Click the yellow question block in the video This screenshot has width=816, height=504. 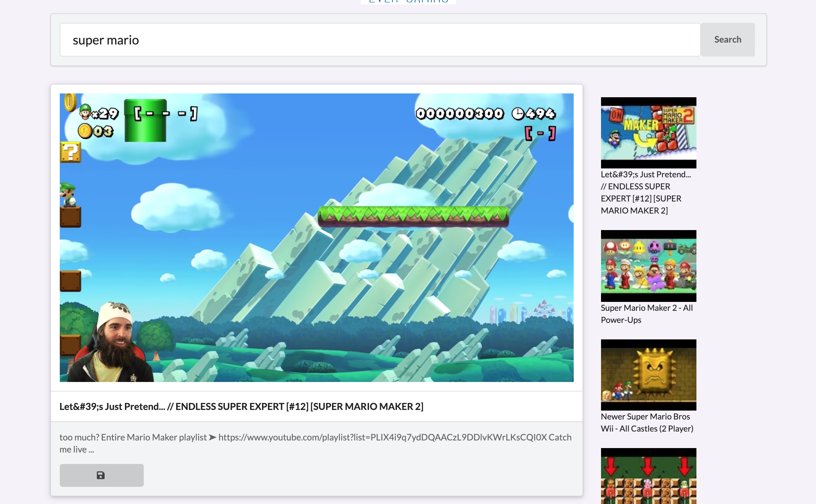pyautogui.click(x=70, y=152)
